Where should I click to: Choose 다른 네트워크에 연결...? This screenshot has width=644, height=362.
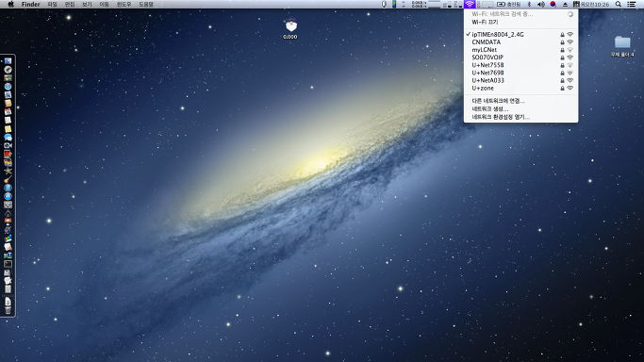tap(520, 101)
